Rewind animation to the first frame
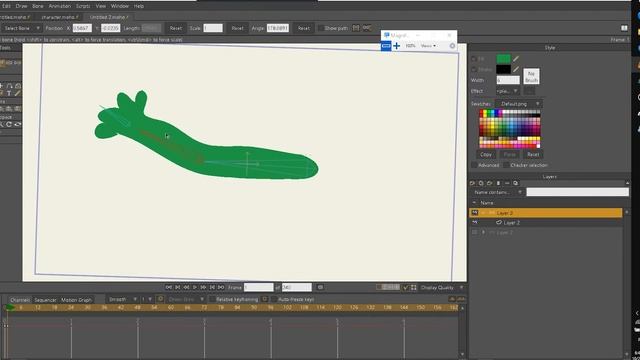The width and height of the screenshot is (640, 360). (169, 287)
